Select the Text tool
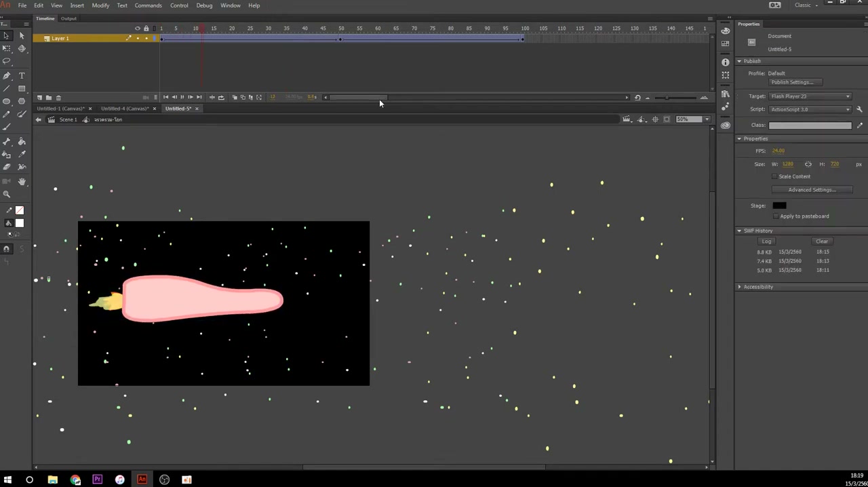Screen dimensions: 868x487 (x=22, y=75)
